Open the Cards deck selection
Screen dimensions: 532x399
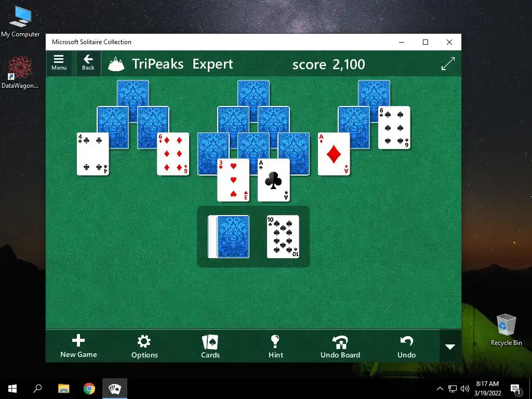210,347
